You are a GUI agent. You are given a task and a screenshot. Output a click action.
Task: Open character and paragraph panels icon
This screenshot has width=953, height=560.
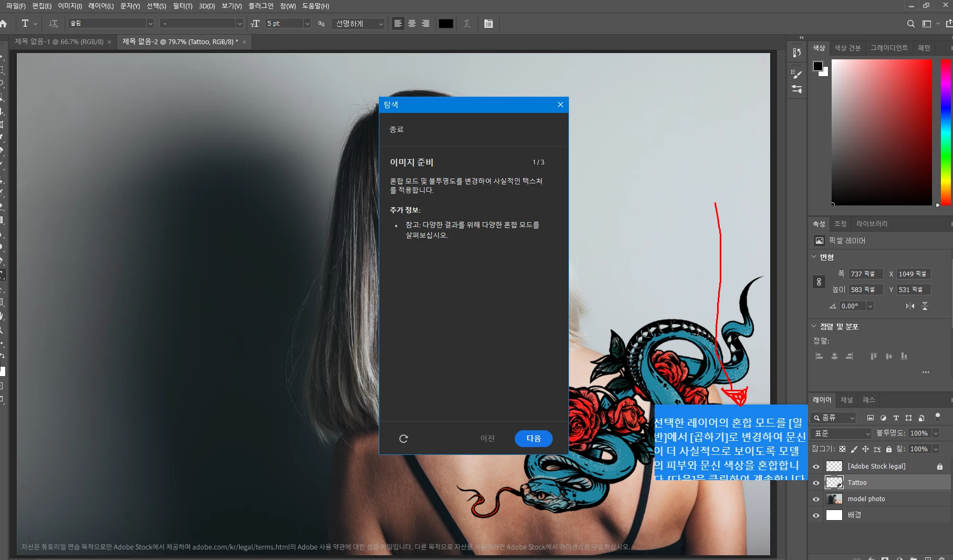coord(489,24)
